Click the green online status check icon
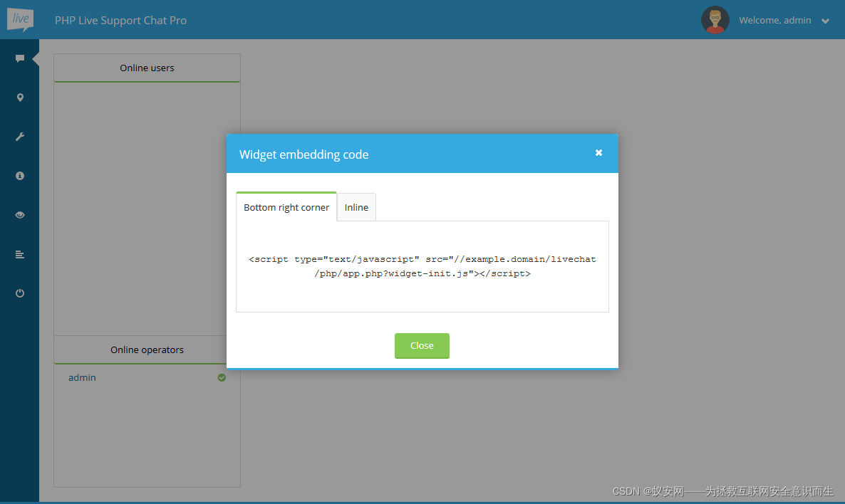The height and width of the screenshot is (504, 845). [222, 377]
